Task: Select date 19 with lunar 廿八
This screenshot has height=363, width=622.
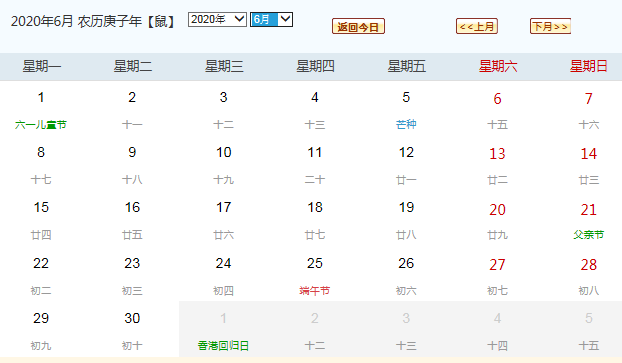Action: tap(406, 220)
